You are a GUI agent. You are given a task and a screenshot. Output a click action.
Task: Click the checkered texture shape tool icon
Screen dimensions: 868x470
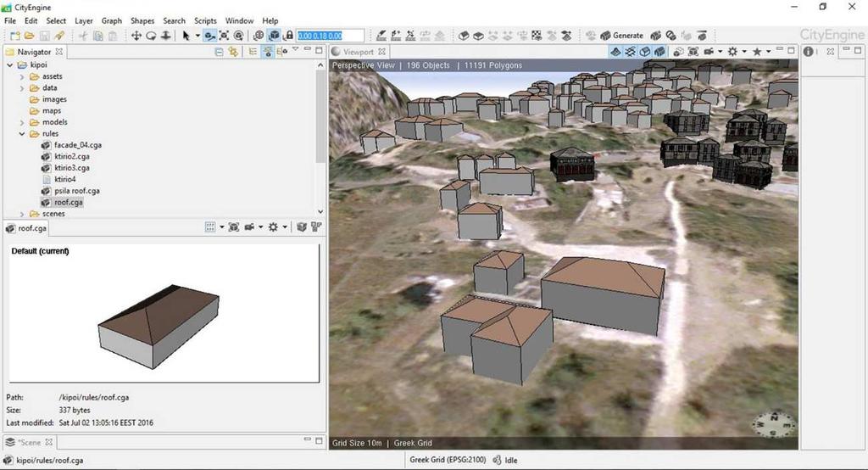pos(537,36)
